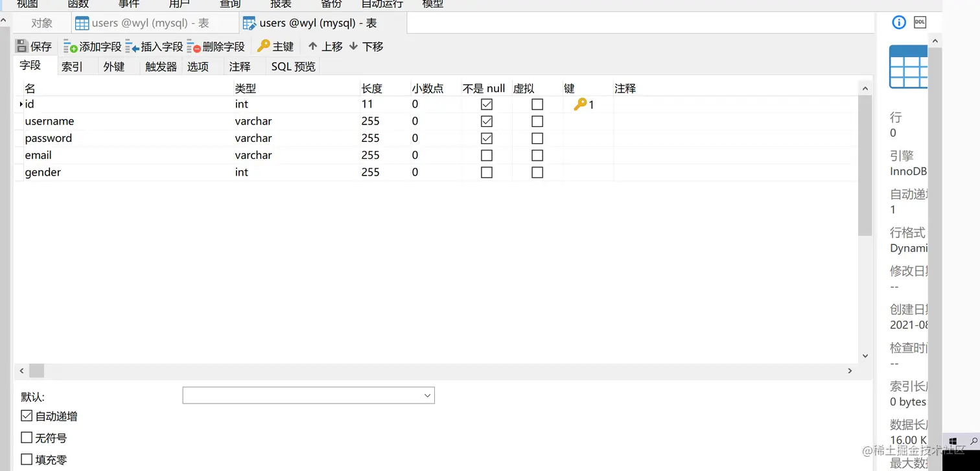980x471 pixels.
Task: Click the info panel scrollbar up arrow
Action: click(934, 41)
